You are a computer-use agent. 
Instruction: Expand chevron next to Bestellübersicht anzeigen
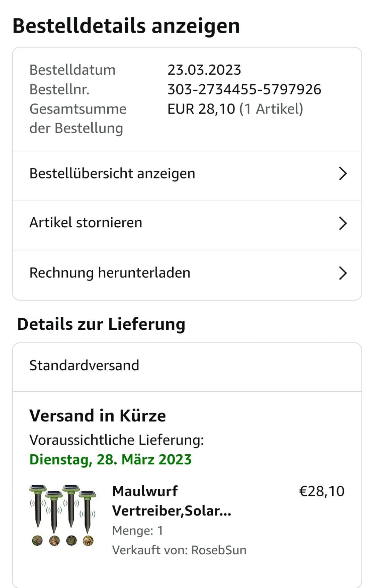pyautogui.click(x=343, y=174)
